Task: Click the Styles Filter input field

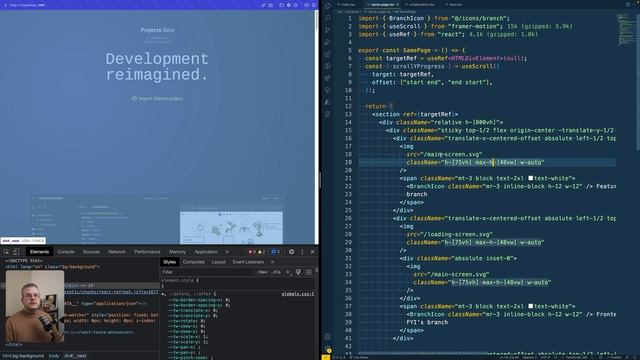Action: click(x=208, y=272)
